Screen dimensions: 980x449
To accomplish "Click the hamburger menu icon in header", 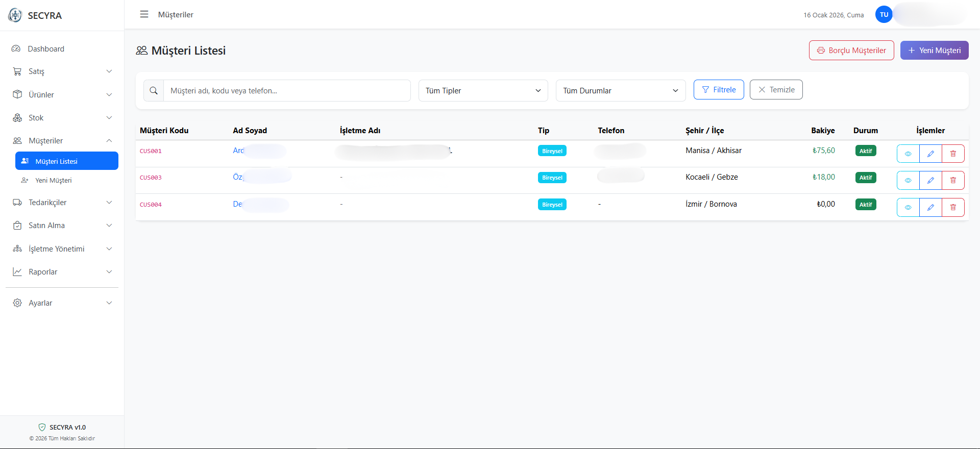I will coord(144,14).
